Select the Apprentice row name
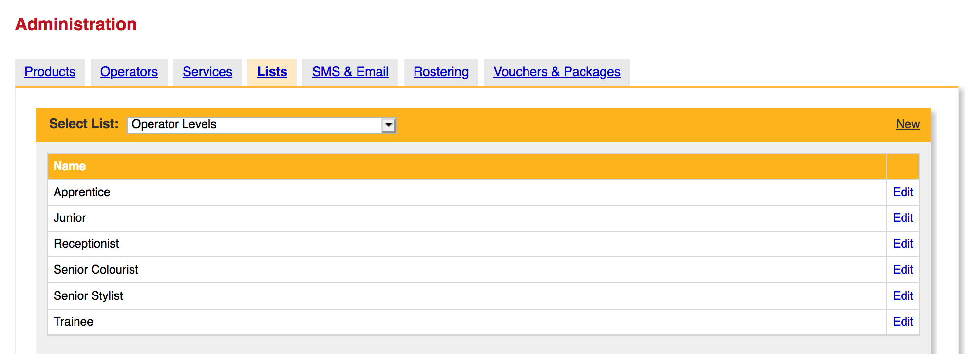This screenshot has width=980, height=354. (82, 192)
